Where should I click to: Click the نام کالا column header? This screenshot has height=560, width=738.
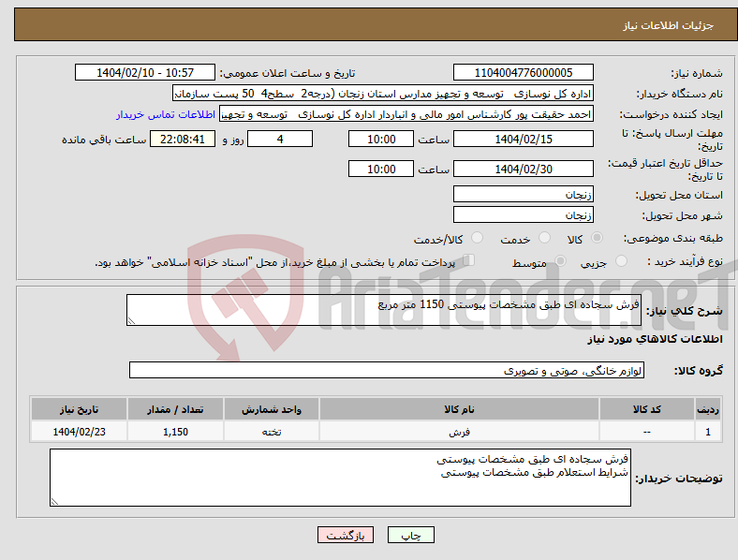pos(459,409)
